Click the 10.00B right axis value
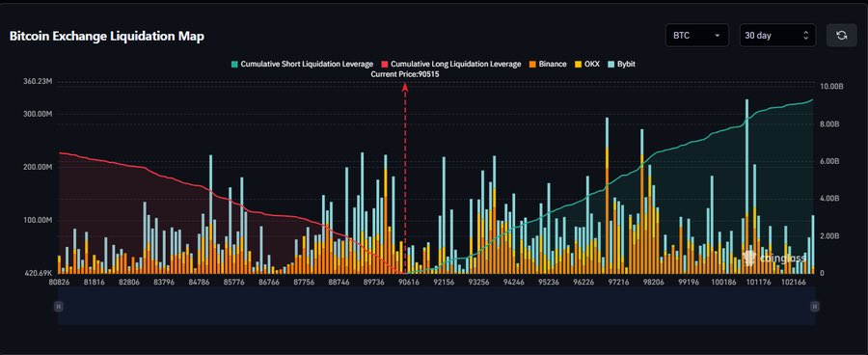This screenshot has width=868, height=355. pos(831,87)
